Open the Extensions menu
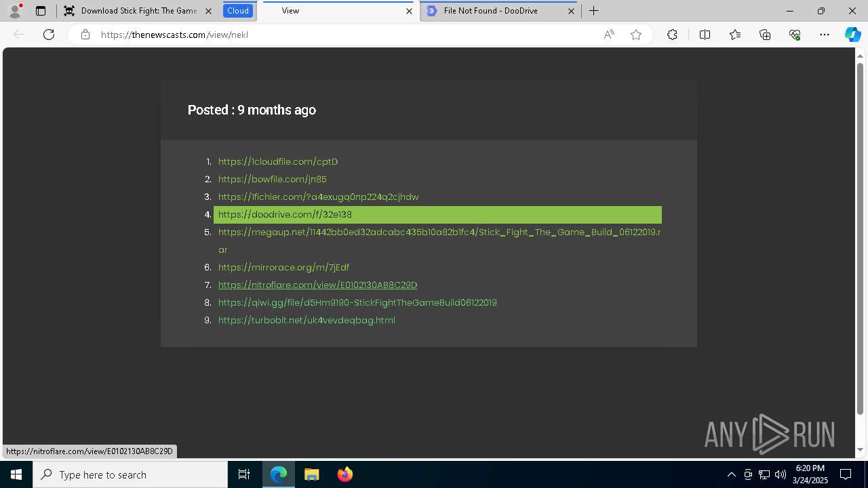The image size is (868, 488). (x=672, y=35)
